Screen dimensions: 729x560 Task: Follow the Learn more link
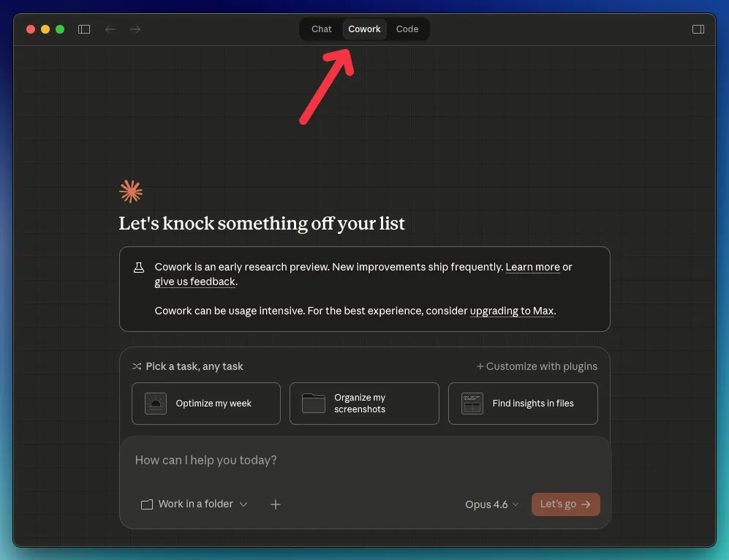click(x=532, y=268)
